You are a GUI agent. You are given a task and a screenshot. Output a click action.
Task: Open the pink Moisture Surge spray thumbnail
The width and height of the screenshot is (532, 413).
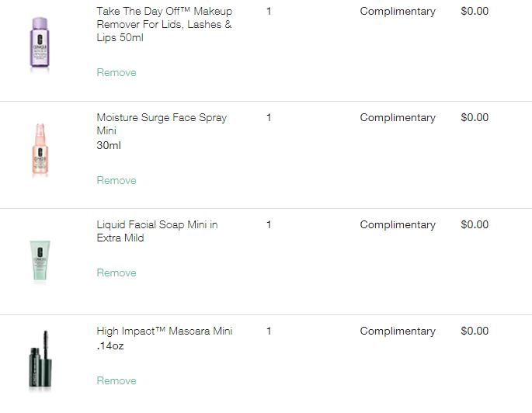(x=40, y=150)
